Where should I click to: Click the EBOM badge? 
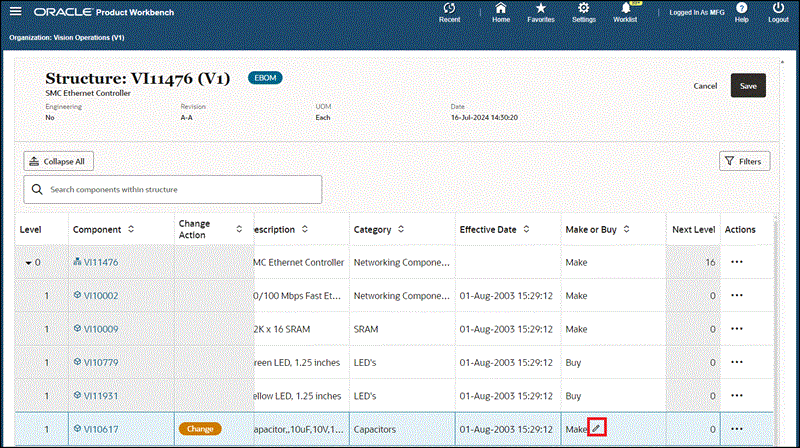tap(265, 78)
